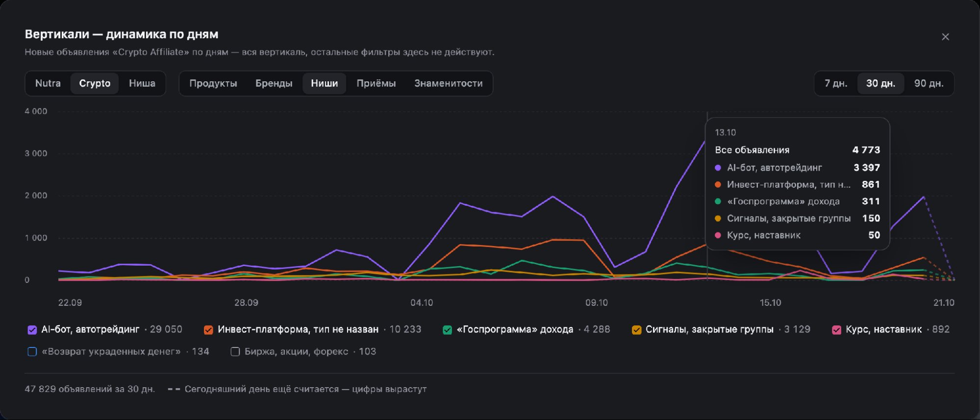Click the purple dot beside AI-бот in tooltip

tap(718, 168)
